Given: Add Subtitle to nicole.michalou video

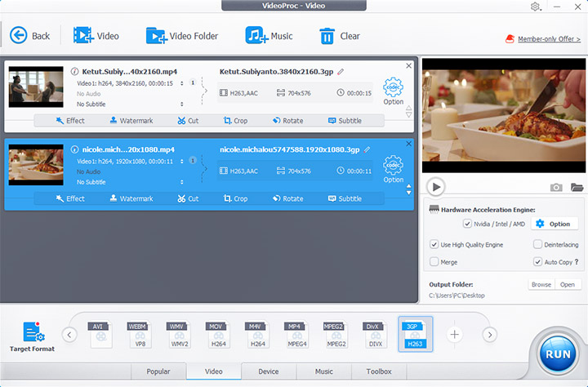Looking at the screenshot, I should 345,198.
